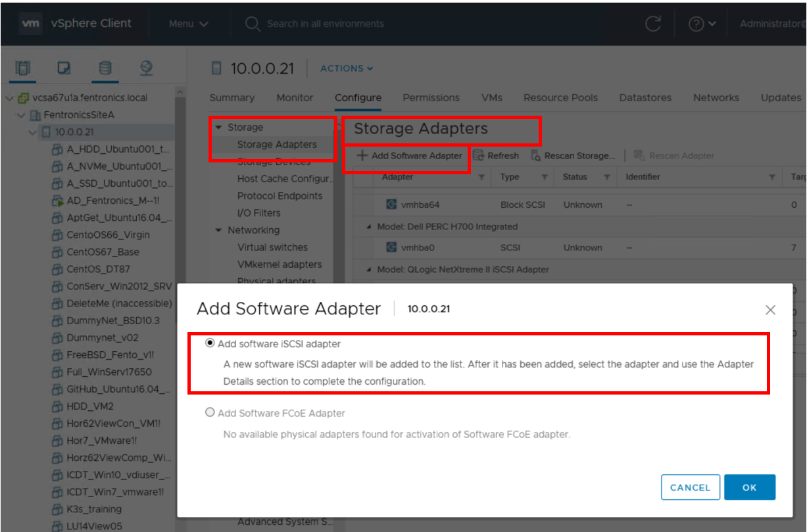Click the A_HDD_Ubuntu001 VM icon
Image resolution: width=807 pixels, height=532 pixels.
[x=58, y=149]
